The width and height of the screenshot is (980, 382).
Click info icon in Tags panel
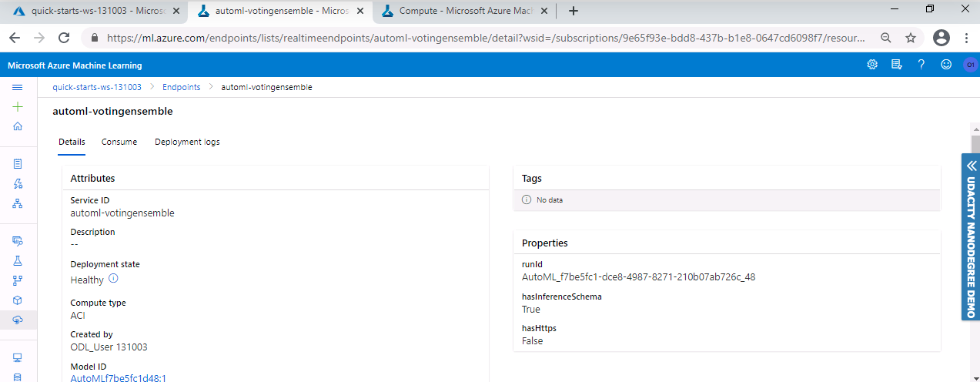[x=527, y=199]
